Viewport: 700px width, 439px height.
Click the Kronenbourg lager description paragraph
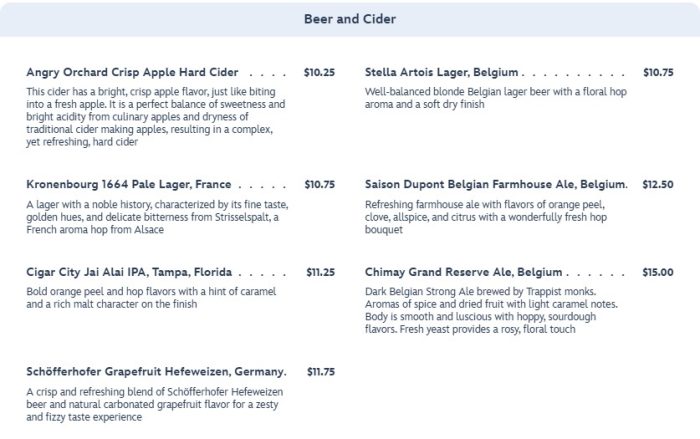[156, 217]
